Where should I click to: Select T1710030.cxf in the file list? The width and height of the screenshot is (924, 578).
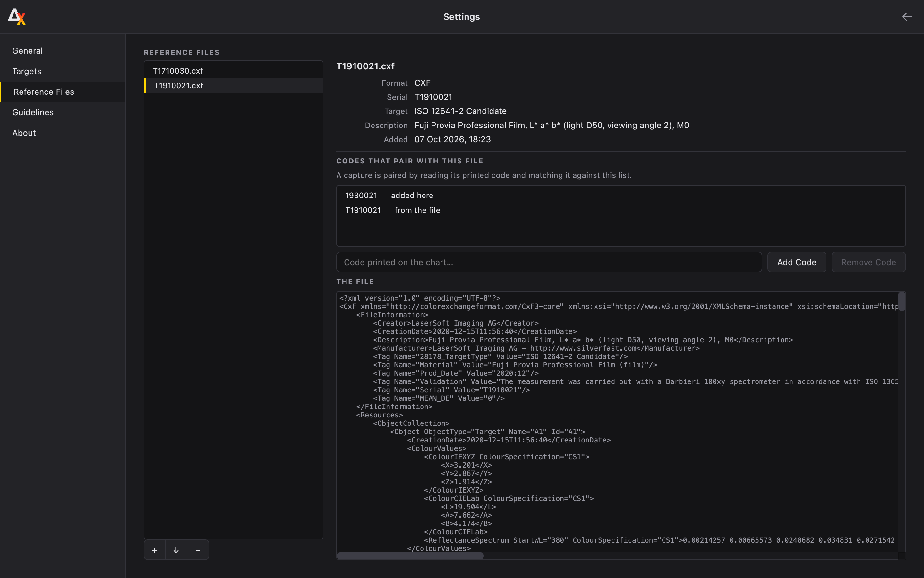coord(233,71)
